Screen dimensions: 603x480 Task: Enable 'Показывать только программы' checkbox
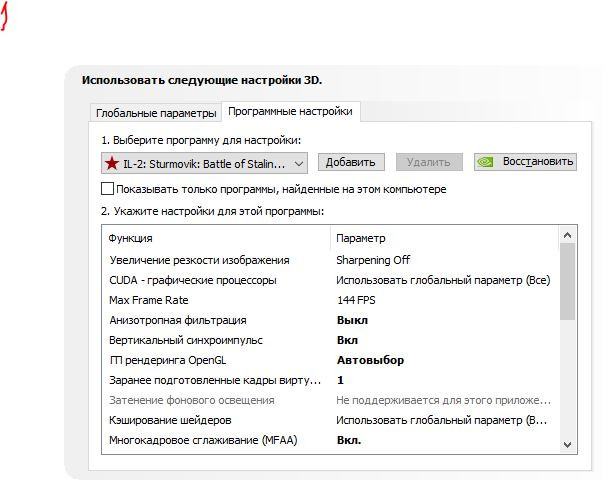pyautogui.click(x=107, y=189)
